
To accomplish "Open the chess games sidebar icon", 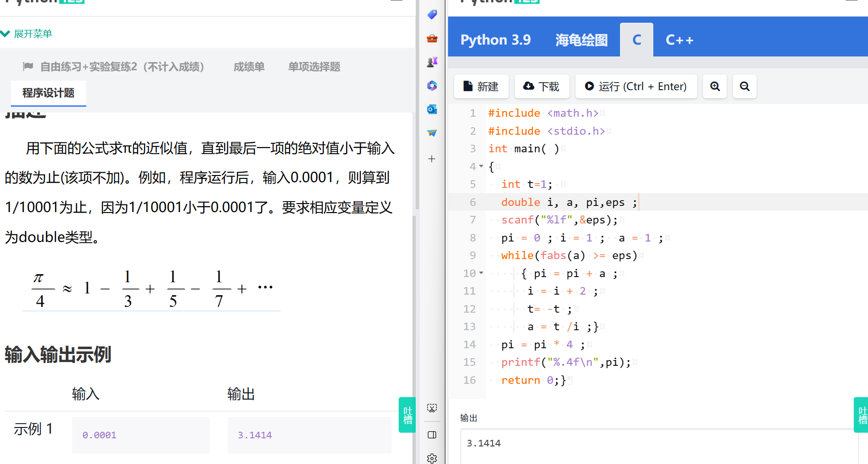I will tap(432, 62).
